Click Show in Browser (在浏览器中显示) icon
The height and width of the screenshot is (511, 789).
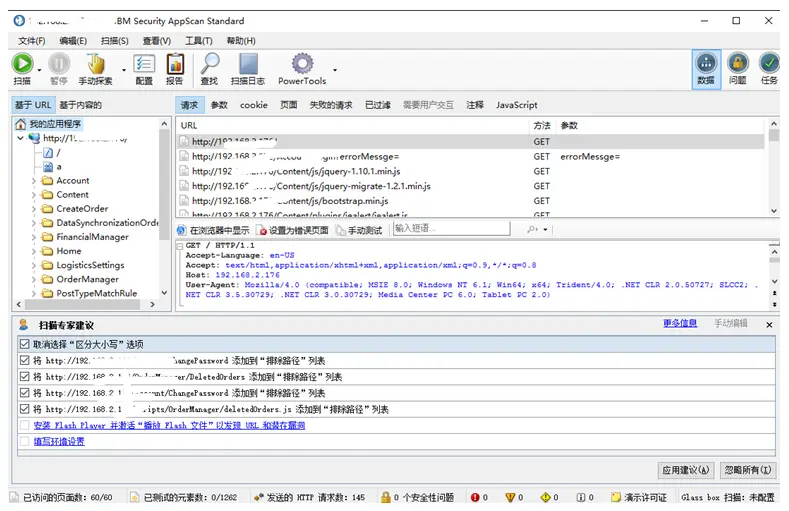pos(182,230)
